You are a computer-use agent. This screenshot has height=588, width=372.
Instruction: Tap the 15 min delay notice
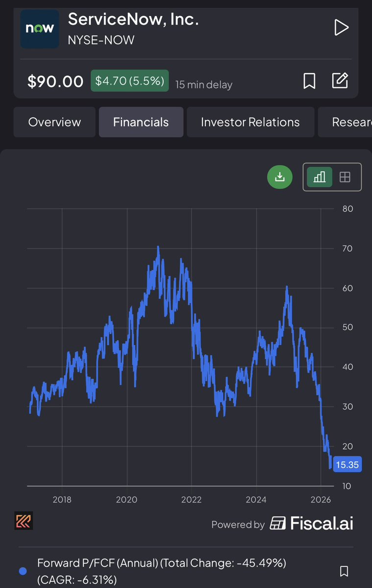point(204,85)
